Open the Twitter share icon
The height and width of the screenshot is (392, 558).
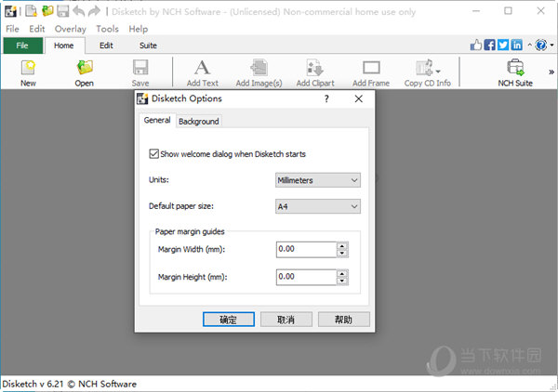coord(503,45)
